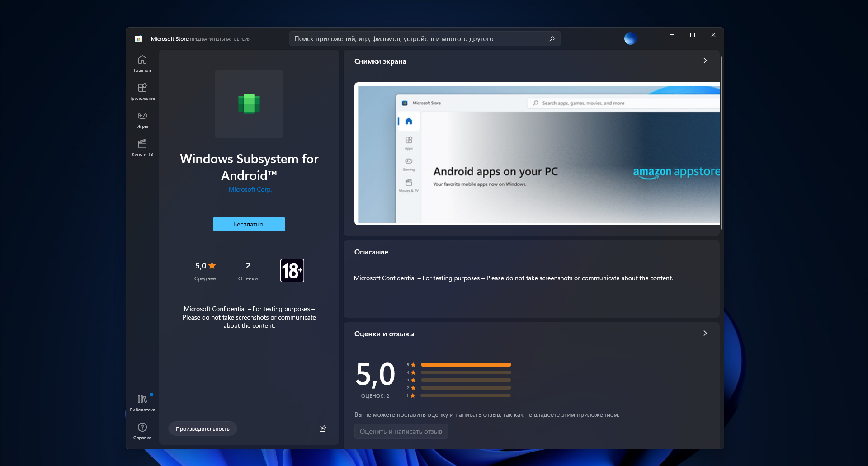868x466 pixels.
Task: Close the Microsoft Store window
Action: pos(713,35)
